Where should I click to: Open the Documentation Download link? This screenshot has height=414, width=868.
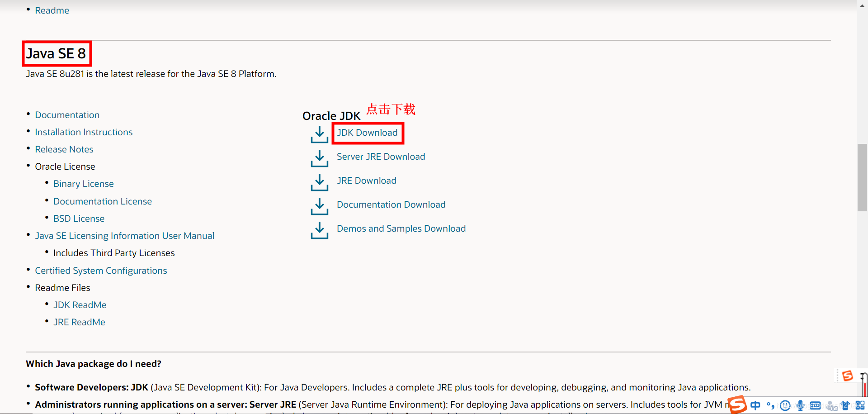391,205
